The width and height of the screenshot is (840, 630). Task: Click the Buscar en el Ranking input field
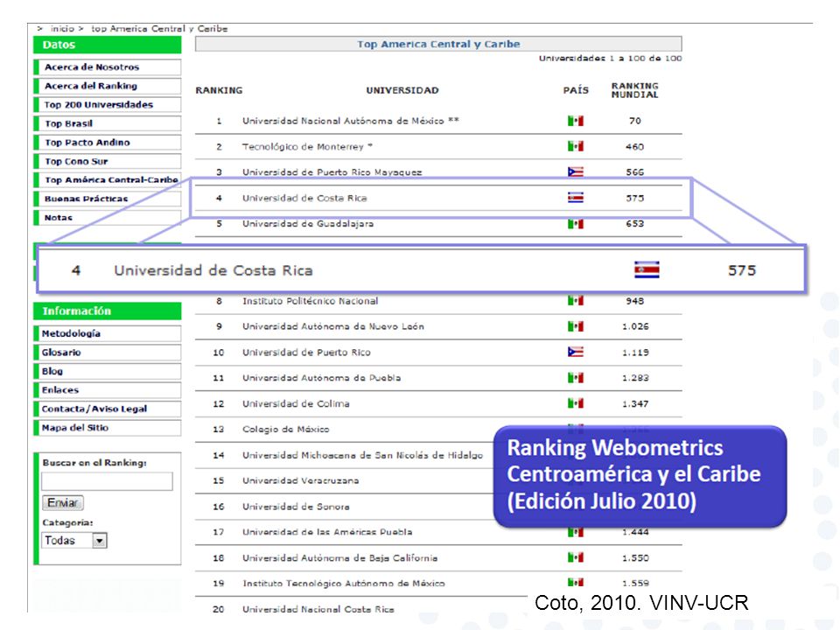point(107,481)
